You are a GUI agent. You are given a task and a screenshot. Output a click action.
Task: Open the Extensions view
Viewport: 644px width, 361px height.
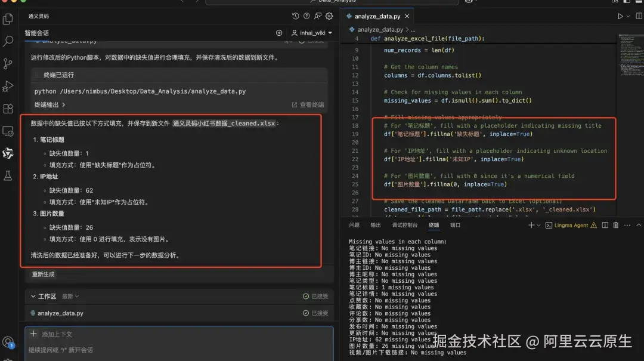click(x=8, y=109)
